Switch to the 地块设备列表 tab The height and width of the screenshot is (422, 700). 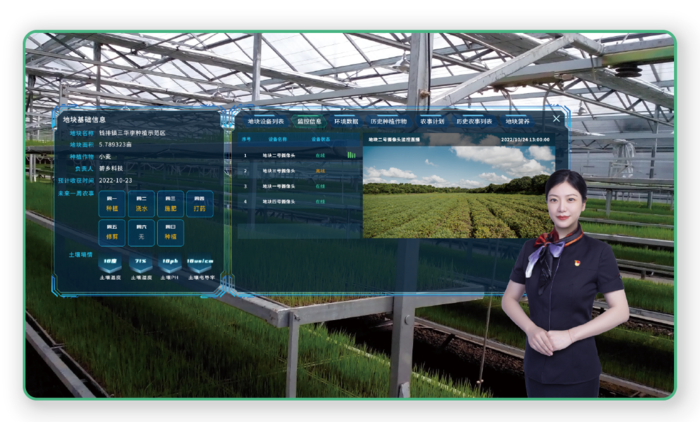point(267,120)
